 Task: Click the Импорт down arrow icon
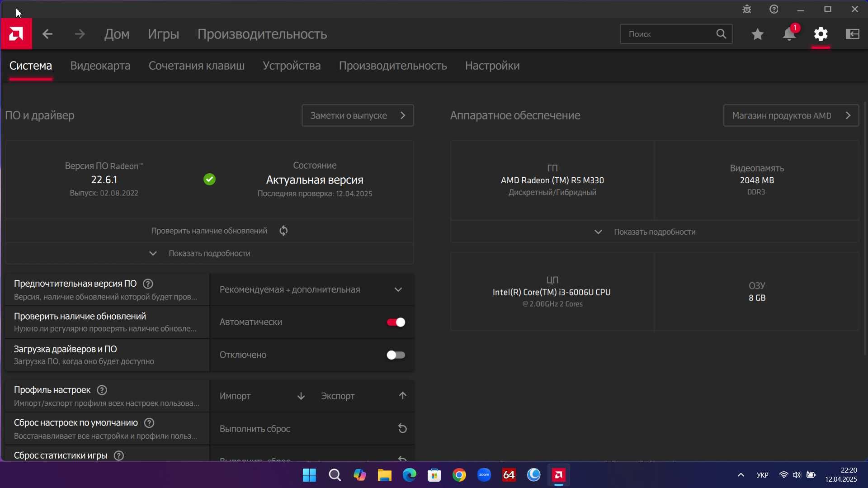301,396
